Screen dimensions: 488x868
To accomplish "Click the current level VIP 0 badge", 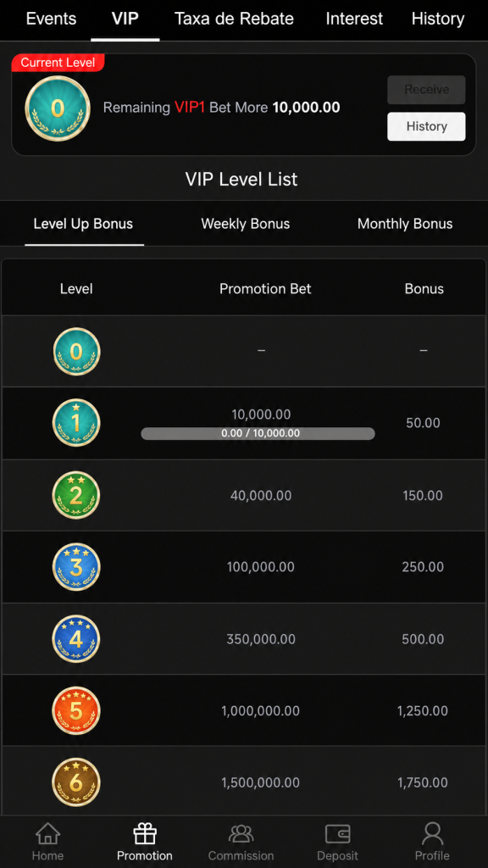I will point(58,108).
